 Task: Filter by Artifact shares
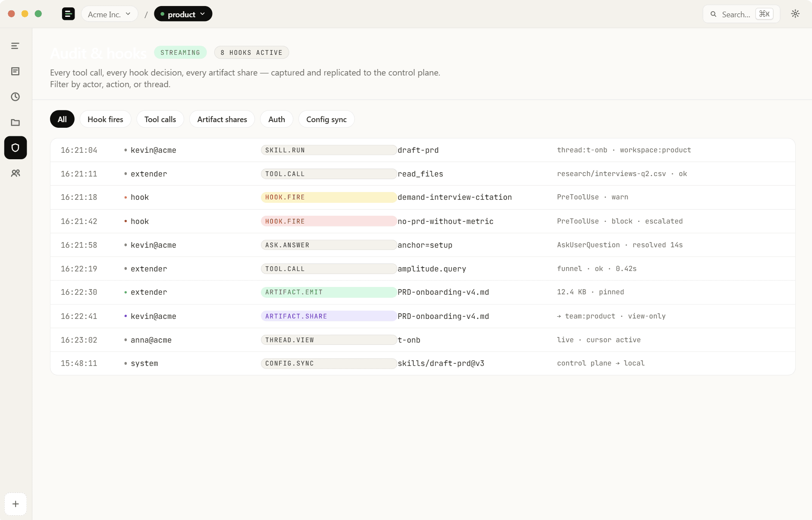coord(222,119)
